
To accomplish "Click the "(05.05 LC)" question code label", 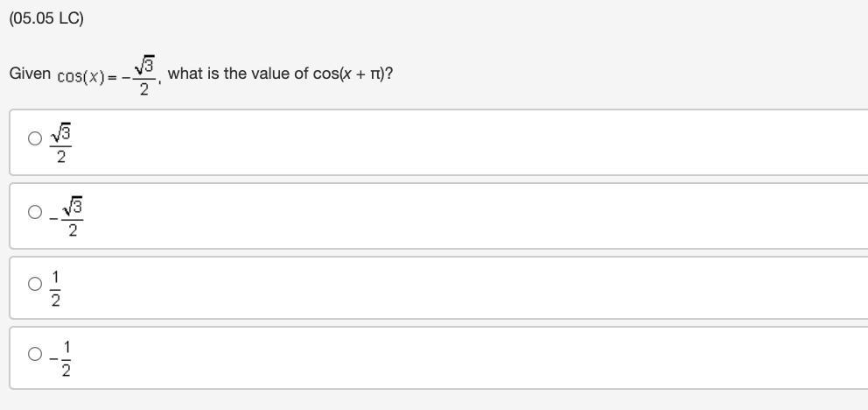I will [46, 18].
